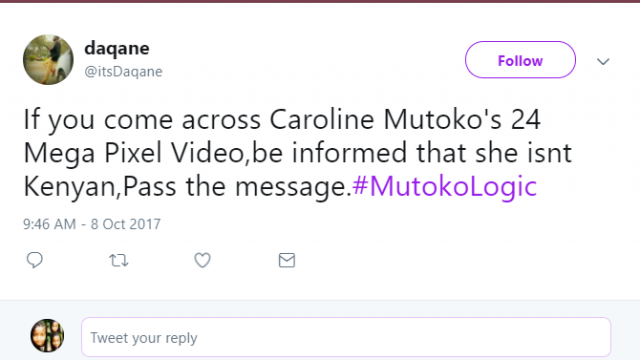Image resolution: width=640 pixels, height=360 pixels.
Task: Open the #MutokoLogic hashtag
Action: [x=444, y=187]
